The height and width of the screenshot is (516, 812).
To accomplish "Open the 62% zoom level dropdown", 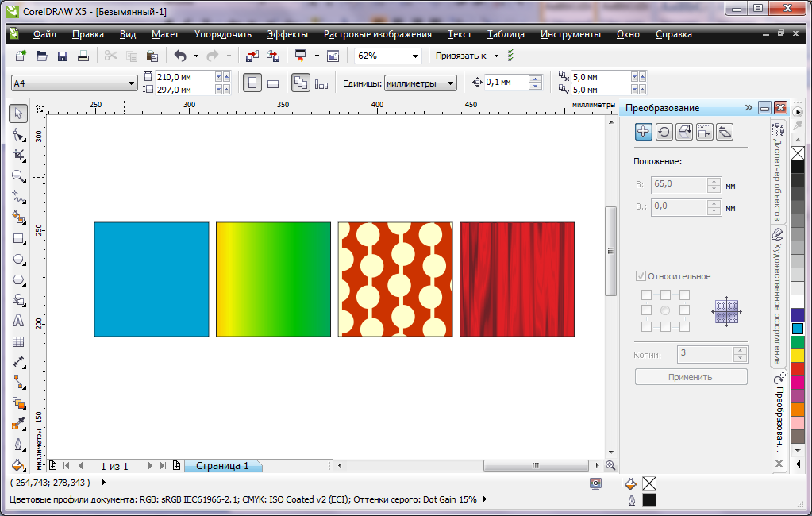I will coord(415,56).
